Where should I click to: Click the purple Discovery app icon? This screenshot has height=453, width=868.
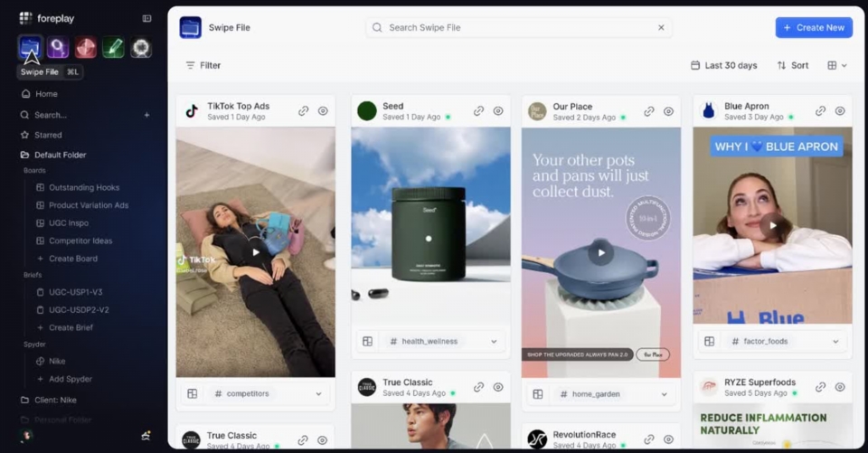click(58, 47)
